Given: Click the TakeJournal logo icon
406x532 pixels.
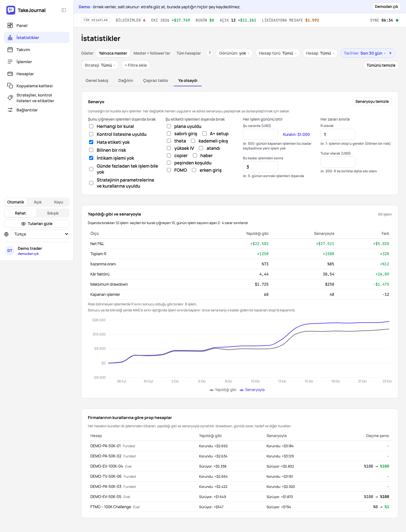Looking at the screenshot, I should point(11,10).
